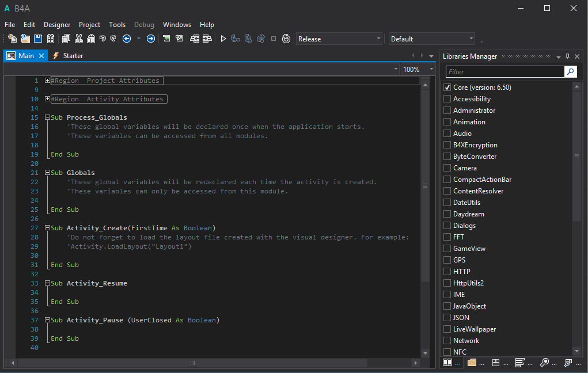Open the Release build configuration dropdown
The width and height of the screenshot is (588, 373).
pyautogui.click(x=339, y=39)
